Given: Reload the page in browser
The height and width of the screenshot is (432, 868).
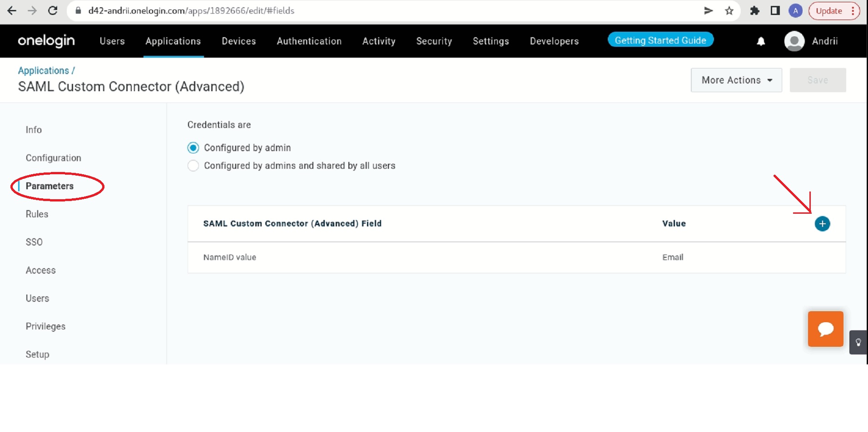Looking at the screenshot, I should point(53,11).
